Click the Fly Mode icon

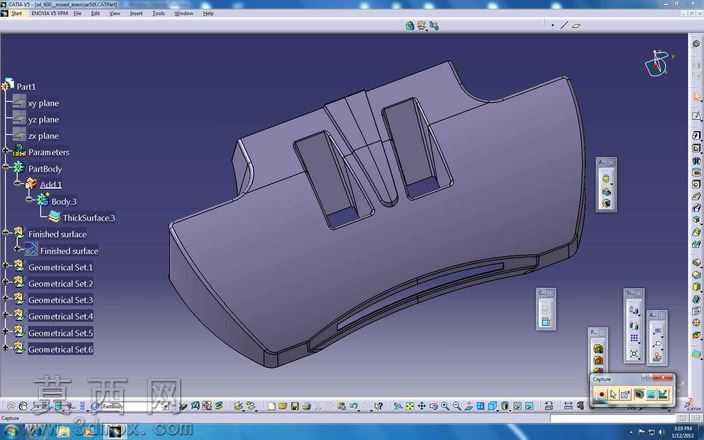pos(397,406)
